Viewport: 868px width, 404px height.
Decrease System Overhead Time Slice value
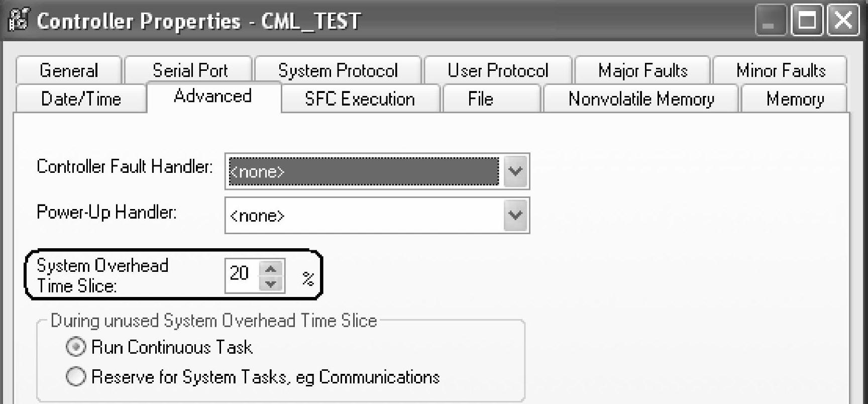(x=271, y=284)
